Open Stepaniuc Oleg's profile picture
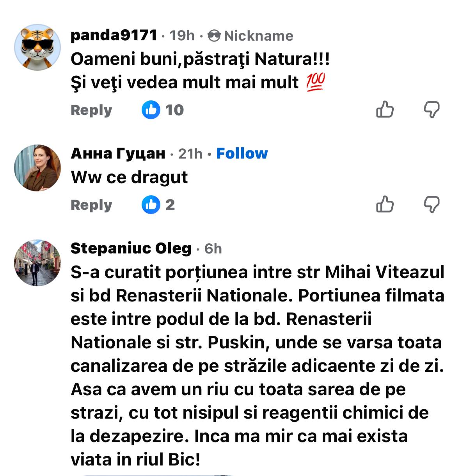Viewport: 460px width, 476px height. (x=37, y=263)
